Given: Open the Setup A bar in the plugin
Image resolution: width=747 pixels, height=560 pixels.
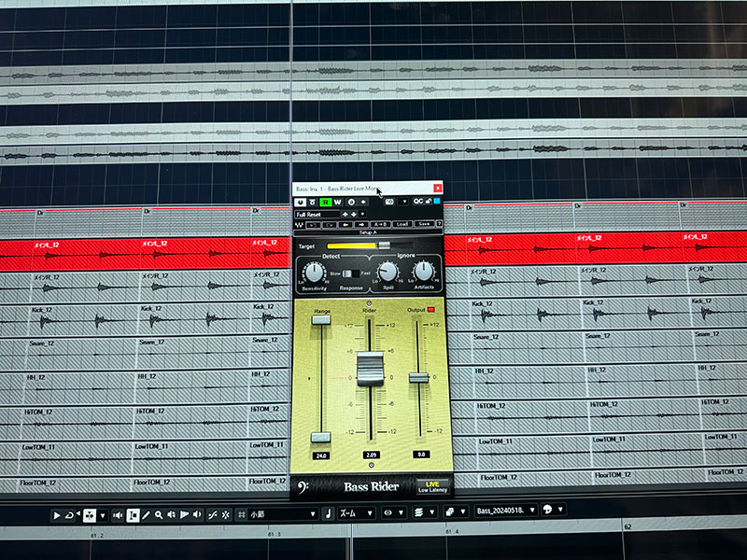Looking at the screenshot, I should (x=368, y=232).
